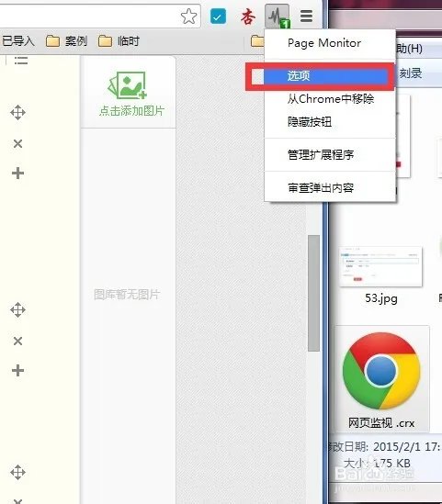Click the first move-arrows icon in the sidebar
This screenshot has width=442, height=504.
(x=17, y=113)
